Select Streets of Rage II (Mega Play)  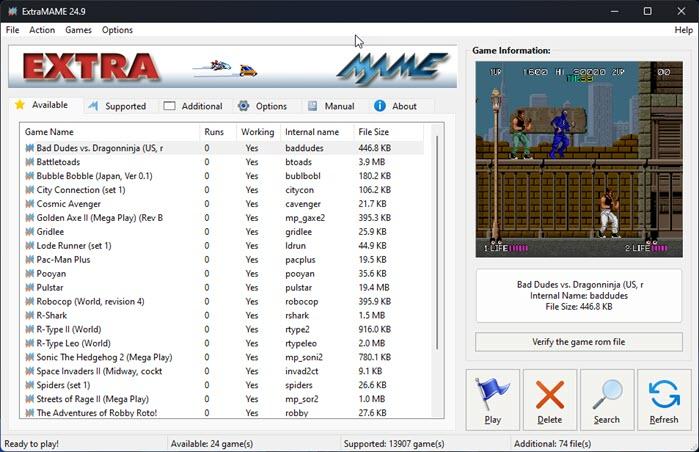pyautogui.click(x=222, y=399)
